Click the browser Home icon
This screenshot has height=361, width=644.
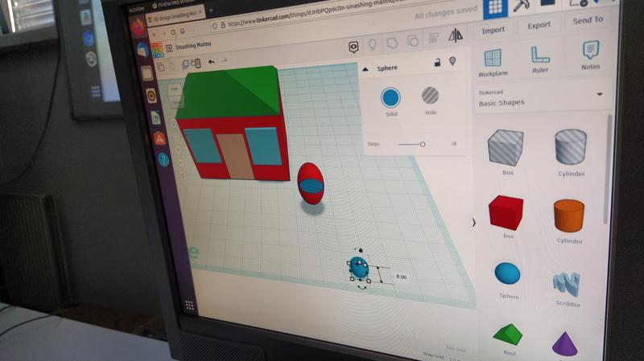[183, 31]
